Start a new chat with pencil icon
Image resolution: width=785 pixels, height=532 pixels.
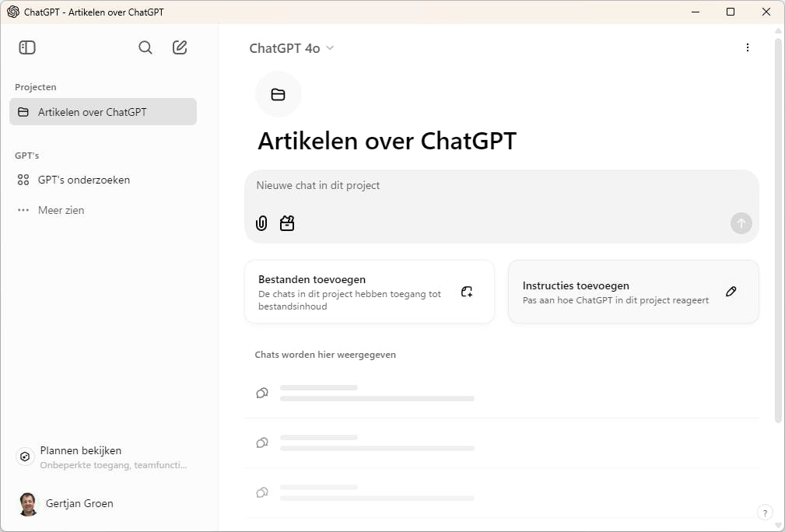pos(180,47)
